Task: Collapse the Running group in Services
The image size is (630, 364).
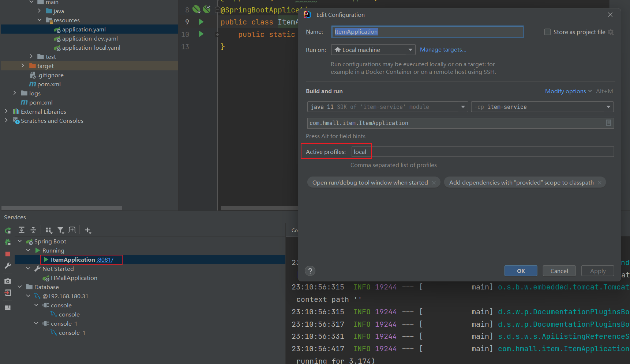Action: pyautogui.click(x=28, y=250)
